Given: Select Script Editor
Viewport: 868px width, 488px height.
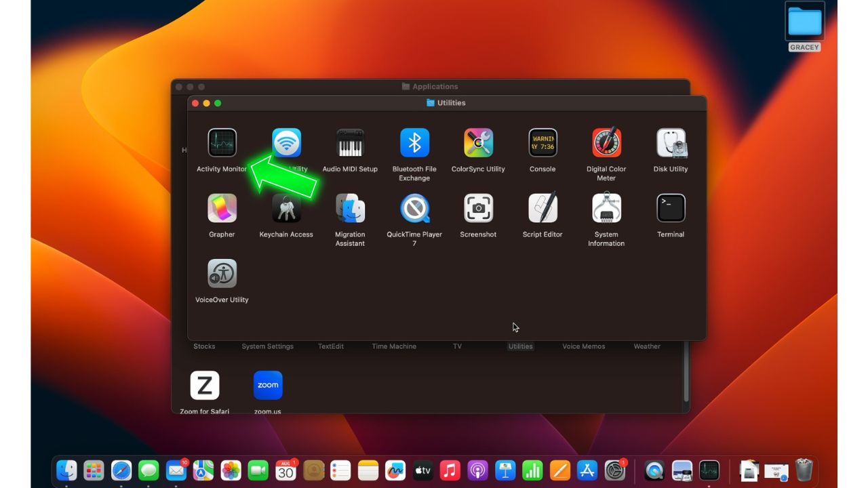Looking at the screenshot, I should coord(542,208).
